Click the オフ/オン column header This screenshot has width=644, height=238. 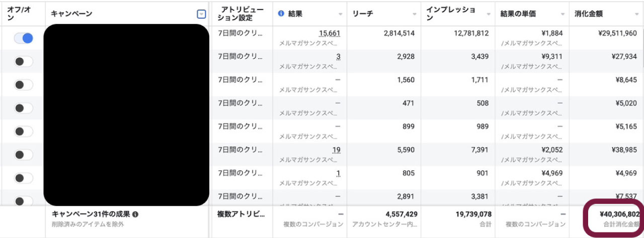click(19, 14)
